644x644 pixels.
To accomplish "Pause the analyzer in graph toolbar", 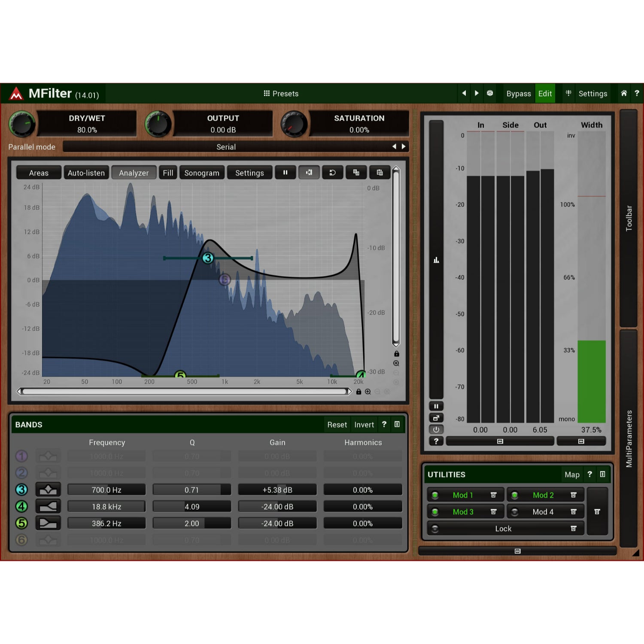I will (285, 173).
